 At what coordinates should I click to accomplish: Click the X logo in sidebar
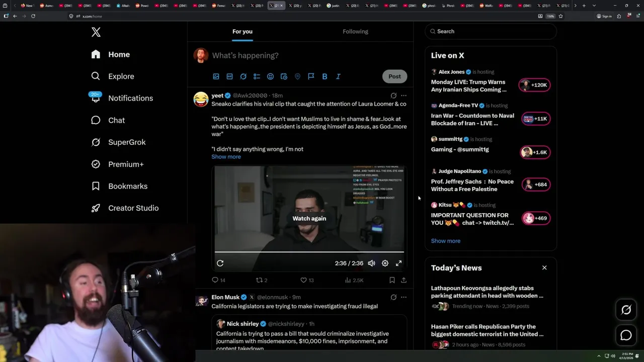pyautogui.click(x=96, y=32)
